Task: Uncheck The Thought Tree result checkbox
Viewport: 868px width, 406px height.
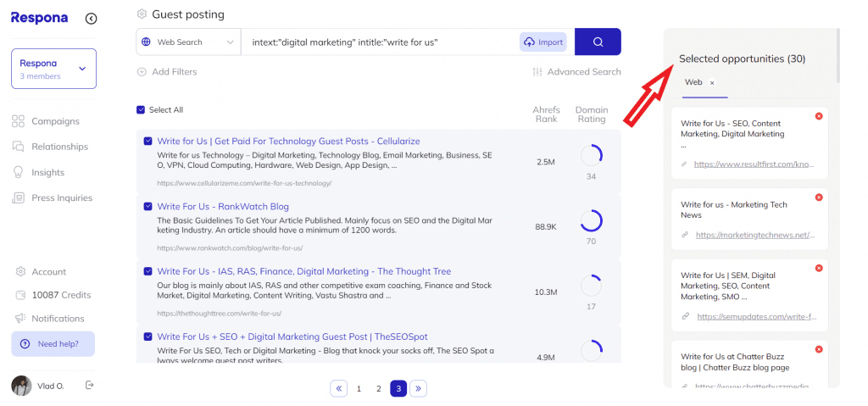Action: point(147,271)
